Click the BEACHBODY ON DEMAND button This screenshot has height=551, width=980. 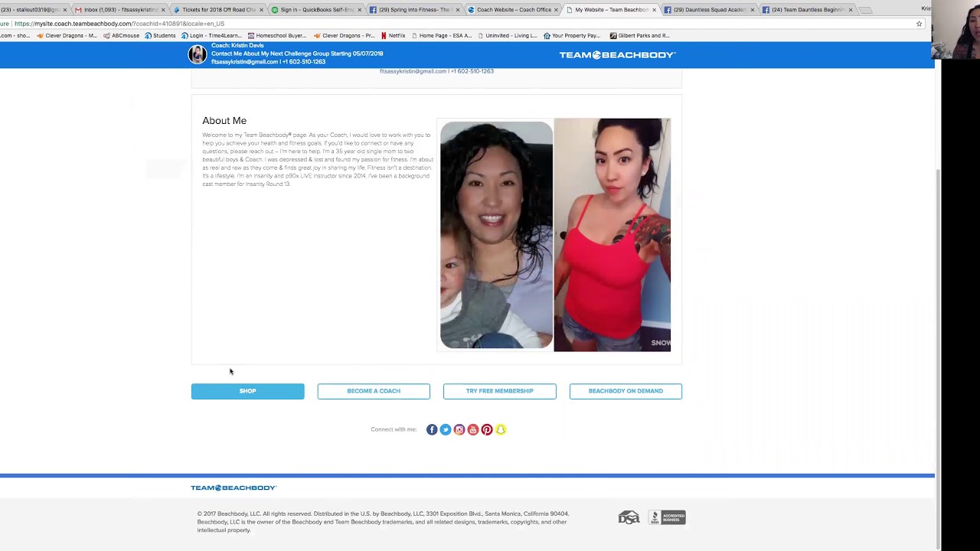coord(626,391)
